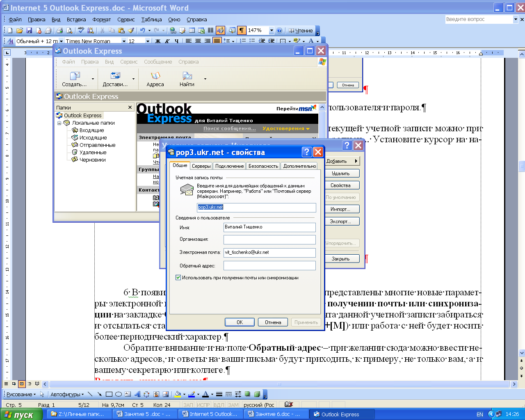
Task: Select the Arrow tool on Drawing toolbar
Action: [99, 394]
